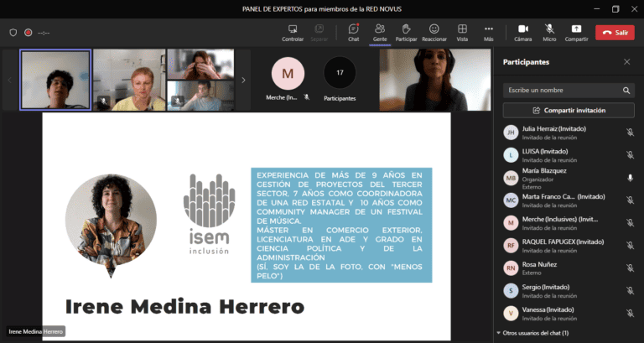Select the blonde woman video thumbnail
Image resolution: width=644 pixels, height=343 pixels.
point(129,81)
